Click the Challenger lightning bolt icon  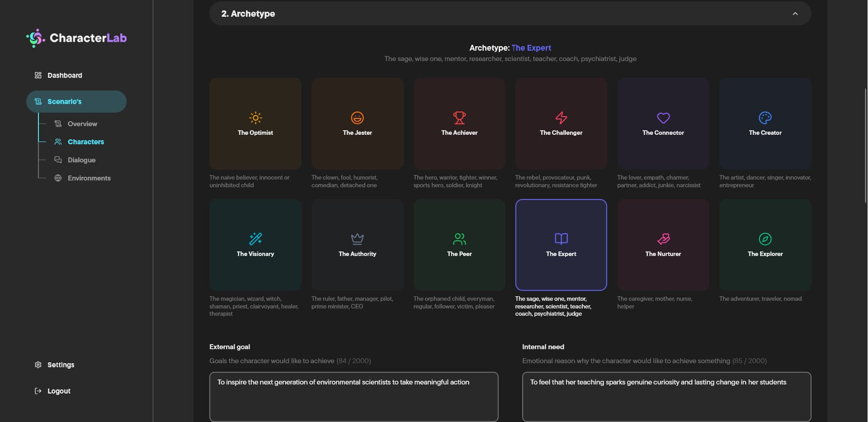point(561,118)
